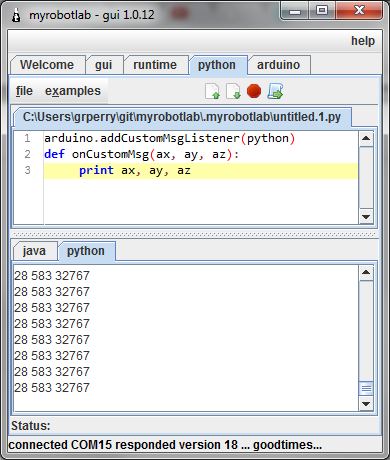Click the Status: label
The width and height of the screenshot is (390, 460).
pos(31,426)
